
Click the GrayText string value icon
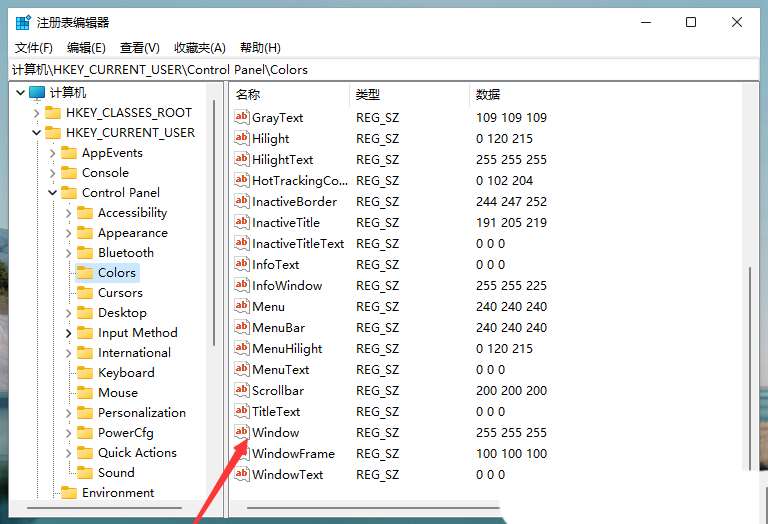[x=241, y=117]
